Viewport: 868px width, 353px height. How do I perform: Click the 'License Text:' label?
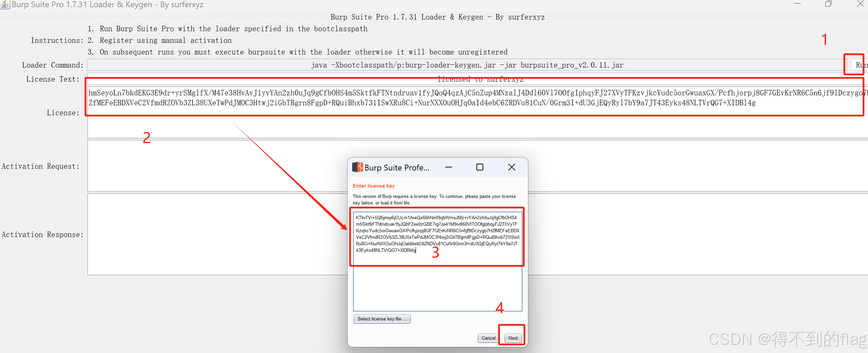tap(53, 79)
